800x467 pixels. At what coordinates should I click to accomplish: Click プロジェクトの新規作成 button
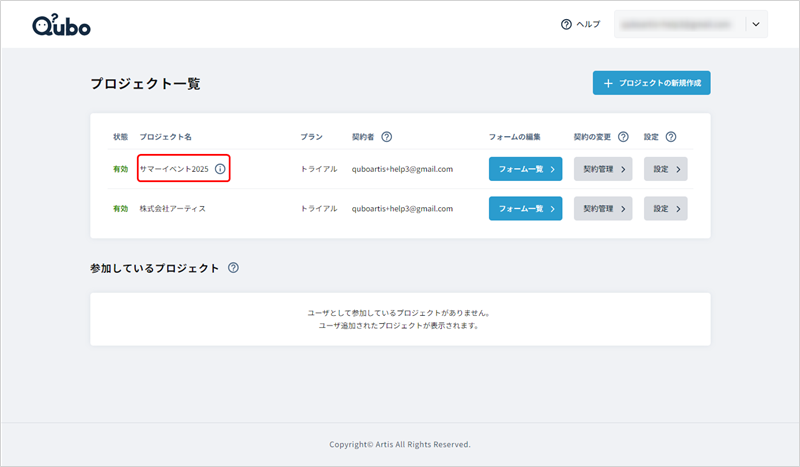(651, 83)
